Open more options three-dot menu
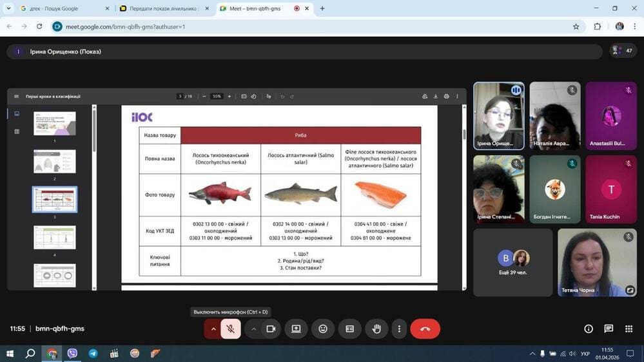 coord(399,329)
